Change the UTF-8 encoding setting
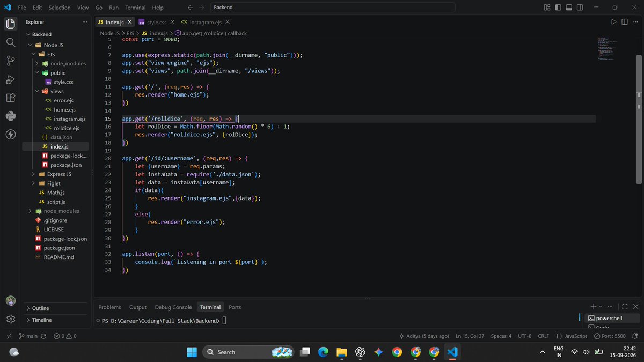This screenshot has height=362, width=644. point(525,336)
